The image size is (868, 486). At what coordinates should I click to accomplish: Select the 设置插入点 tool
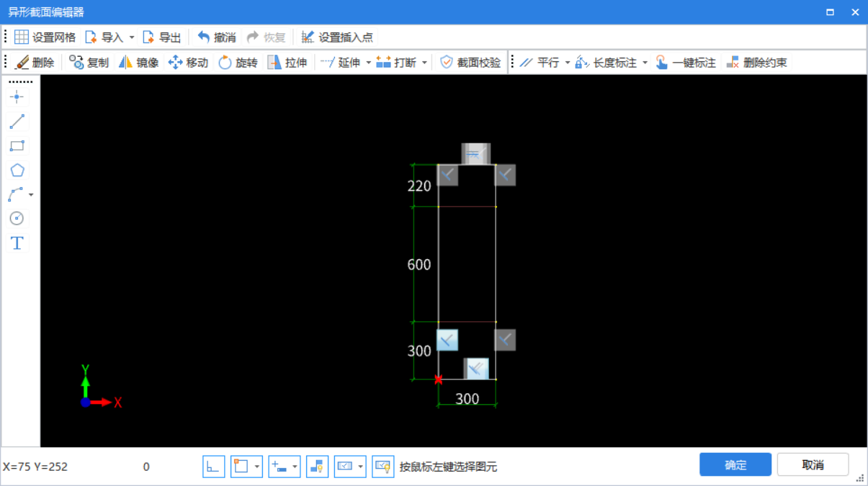pos(337,37)
